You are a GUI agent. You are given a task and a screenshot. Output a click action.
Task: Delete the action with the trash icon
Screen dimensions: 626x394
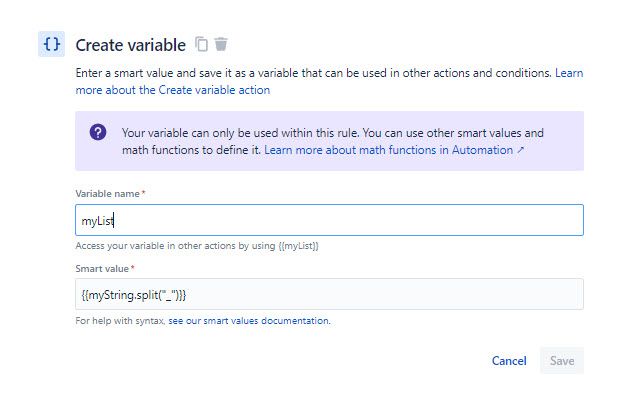pyautogui.click(x=221, y=44)
